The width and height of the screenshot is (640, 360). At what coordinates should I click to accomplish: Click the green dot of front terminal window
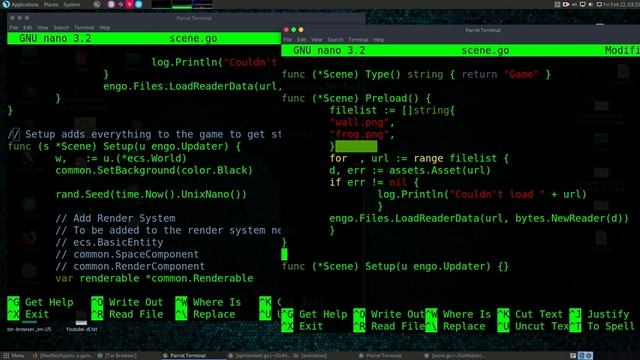pos(293,30)
